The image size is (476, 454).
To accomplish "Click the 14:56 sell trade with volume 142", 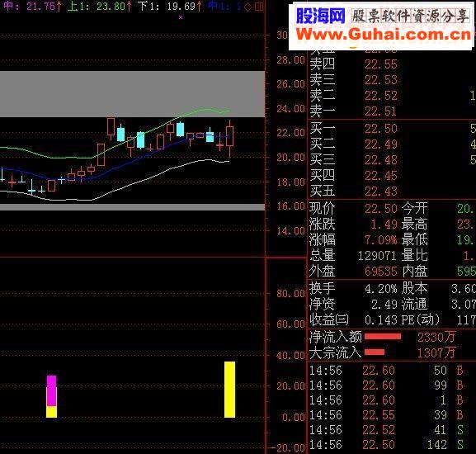I will [x=386, y=445].
